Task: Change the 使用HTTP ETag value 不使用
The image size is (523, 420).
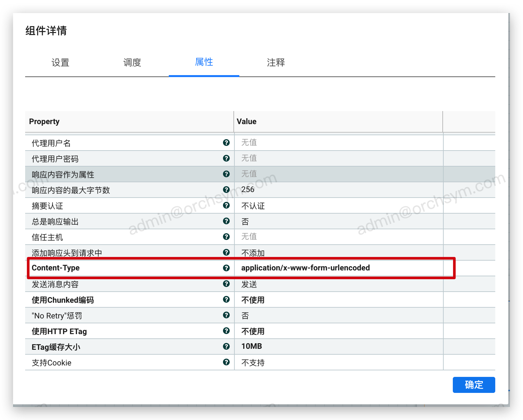Action: tap(338, 331)
